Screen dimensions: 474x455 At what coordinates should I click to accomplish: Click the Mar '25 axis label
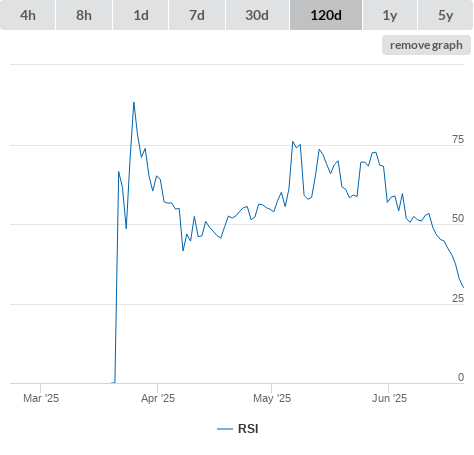41,398
